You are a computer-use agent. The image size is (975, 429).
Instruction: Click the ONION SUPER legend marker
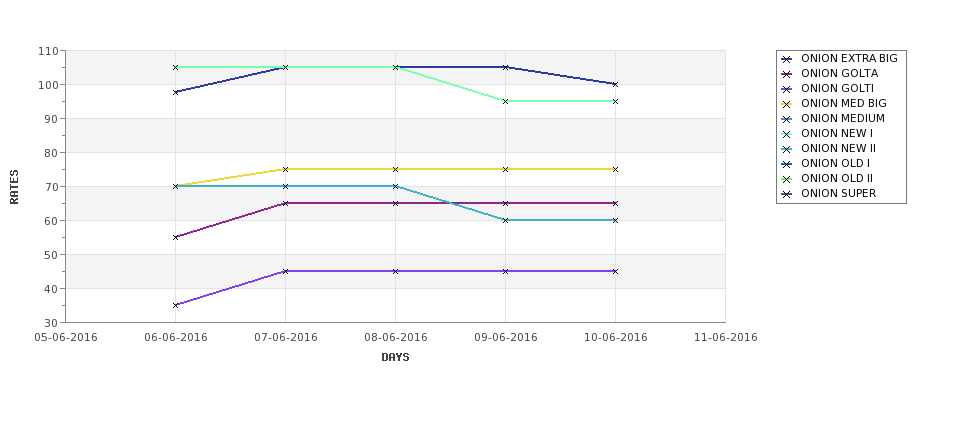(x=787, y=194)
